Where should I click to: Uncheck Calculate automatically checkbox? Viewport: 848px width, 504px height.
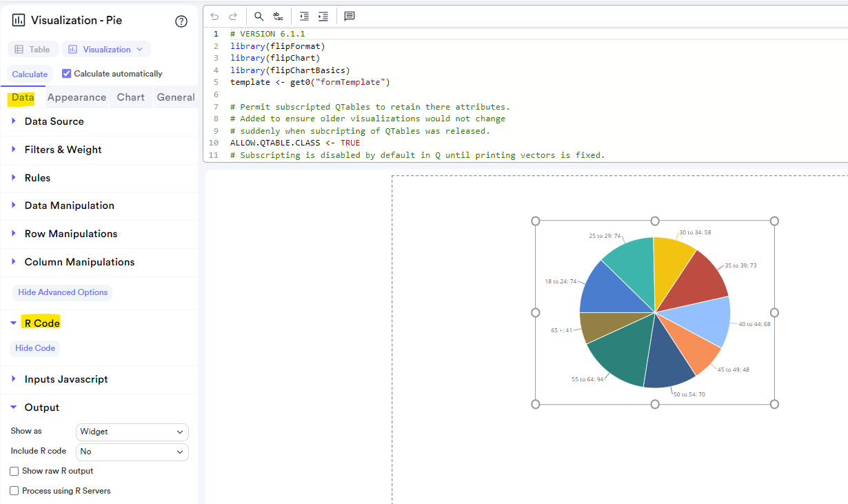click(67, 74)
